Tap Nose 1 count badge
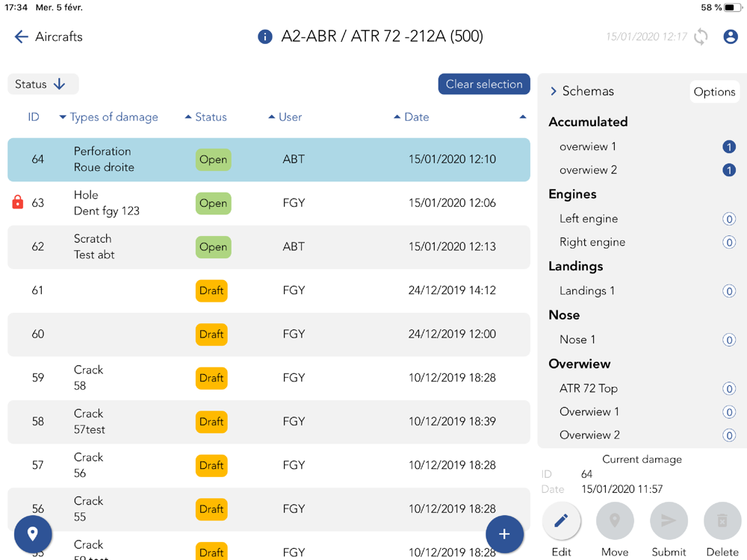This screenshot has height=560, width=747. 729,340
